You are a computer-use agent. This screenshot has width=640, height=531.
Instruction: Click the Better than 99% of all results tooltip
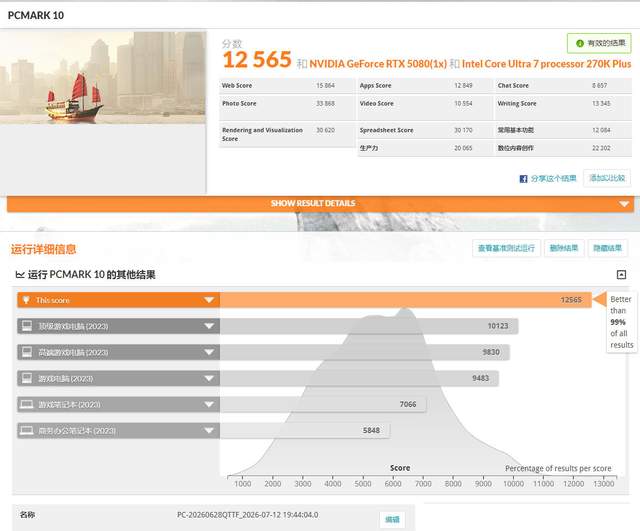click(621, 322)
